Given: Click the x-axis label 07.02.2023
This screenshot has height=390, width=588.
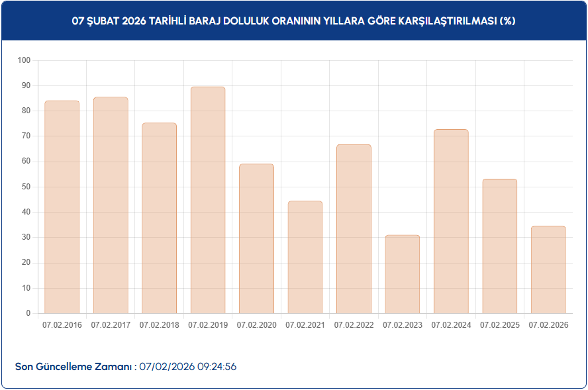Looking at the screenshot, I should coord(403,325).
